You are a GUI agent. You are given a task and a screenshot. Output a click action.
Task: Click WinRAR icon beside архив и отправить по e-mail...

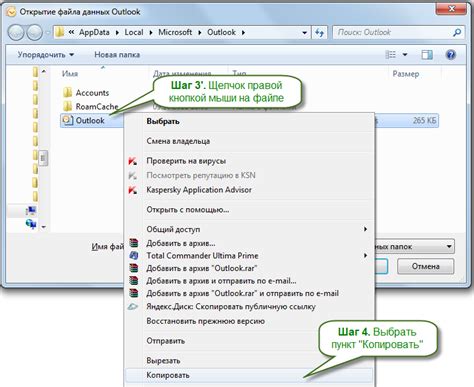133,281
